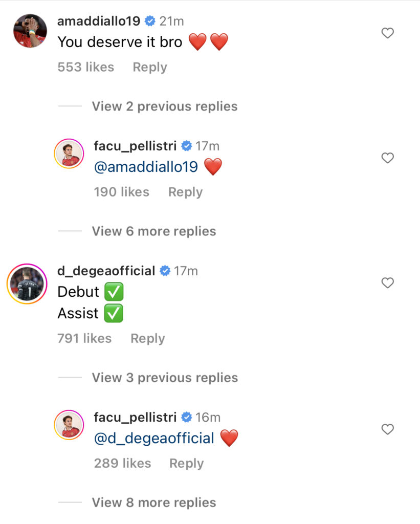420x524 pixels.
Task: Expand View 2 previous replies
Action: (165, 106)
